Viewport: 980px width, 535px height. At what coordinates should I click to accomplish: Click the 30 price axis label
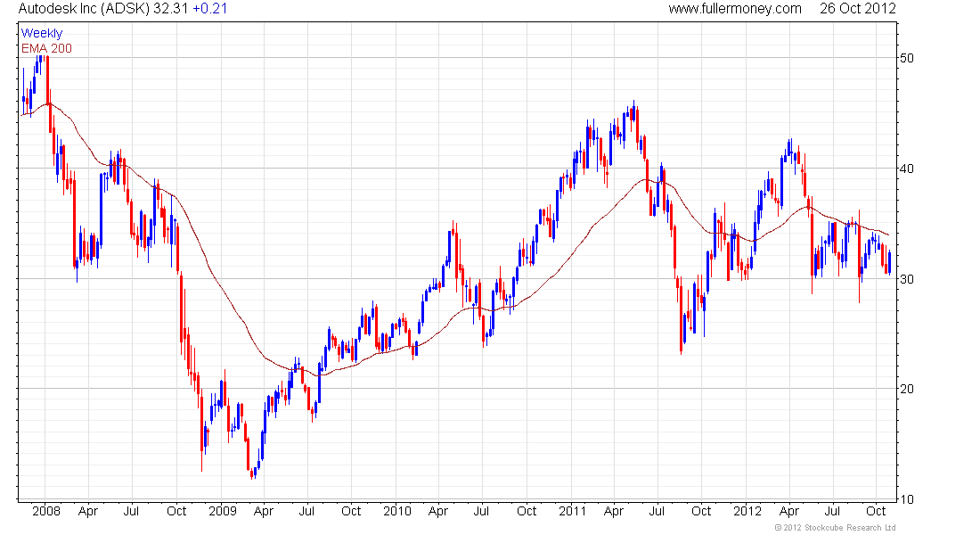click(906, 279)
